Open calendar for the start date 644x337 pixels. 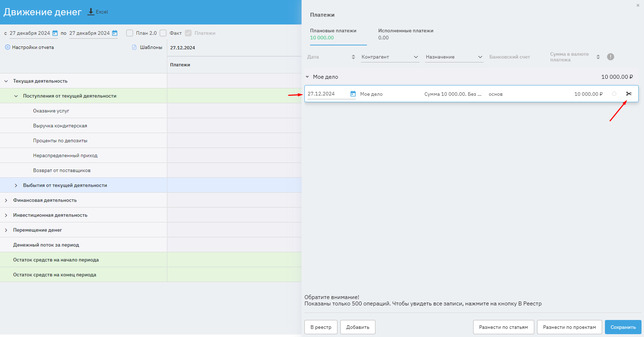(55, 33)
